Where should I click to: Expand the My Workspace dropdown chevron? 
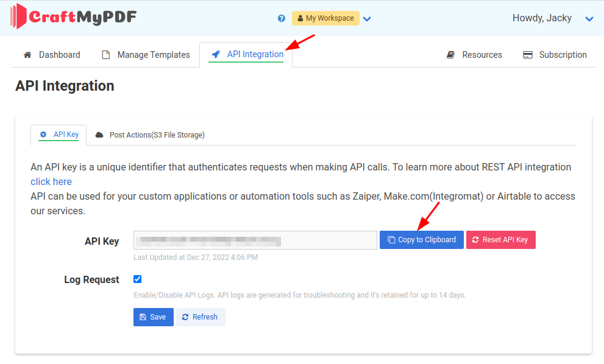click(x=367, y=19)
